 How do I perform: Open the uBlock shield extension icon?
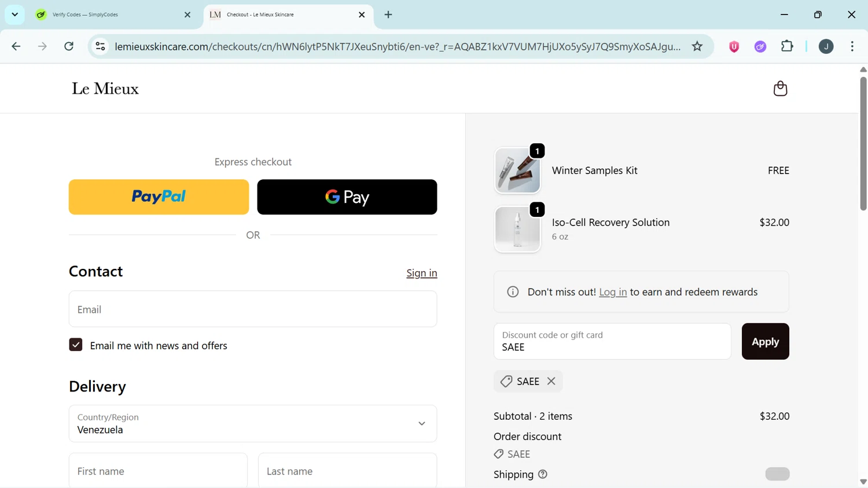(x=734, y=47)
